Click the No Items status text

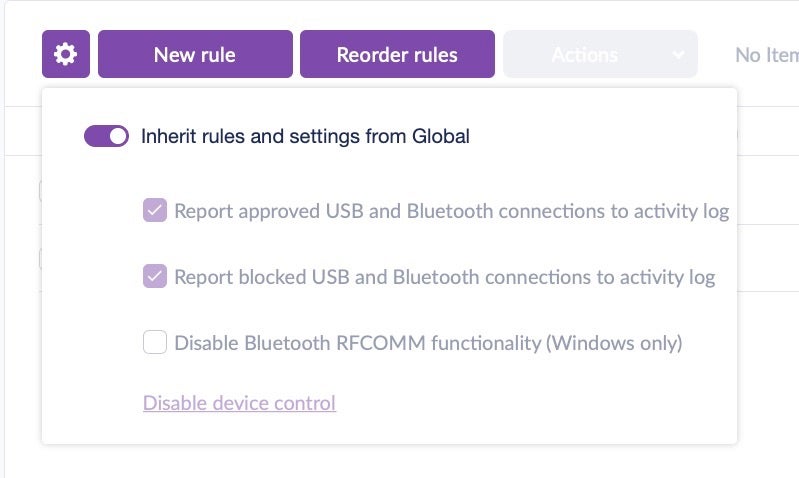click(x=766, y=55)
